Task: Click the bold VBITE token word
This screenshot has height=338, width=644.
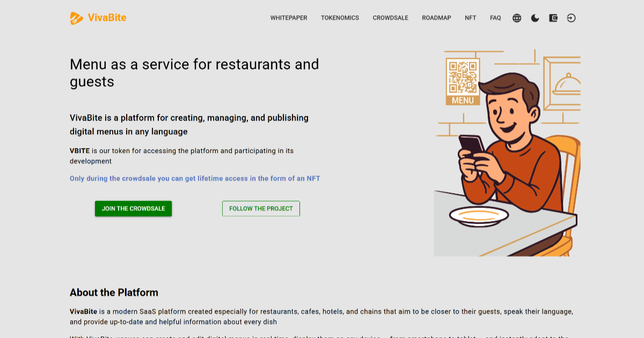Action: 80,151
